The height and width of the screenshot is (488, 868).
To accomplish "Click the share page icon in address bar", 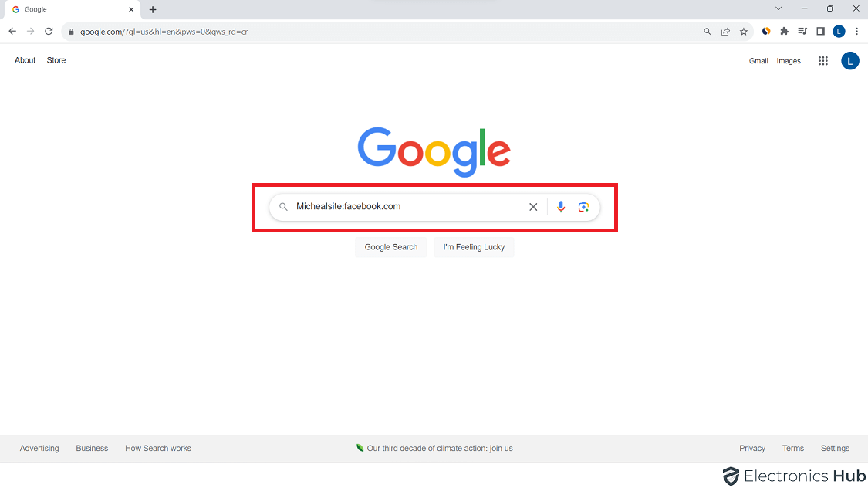I will coord(726,32).
